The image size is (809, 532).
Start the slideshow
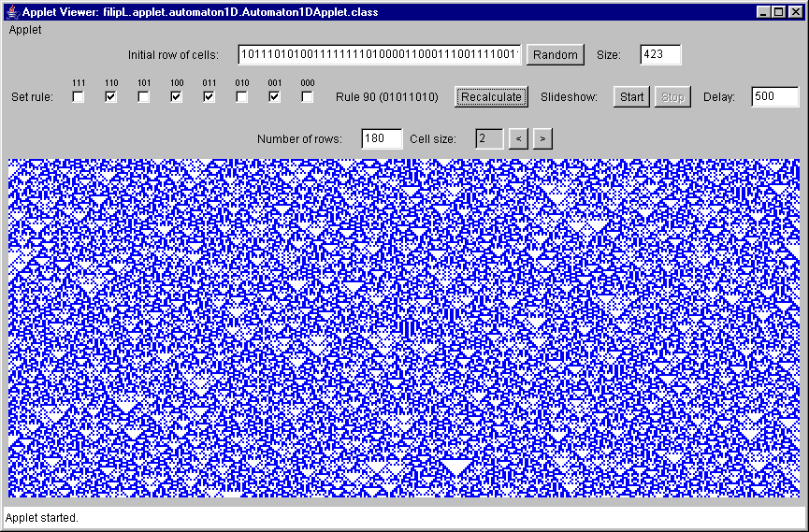[631, 96]
